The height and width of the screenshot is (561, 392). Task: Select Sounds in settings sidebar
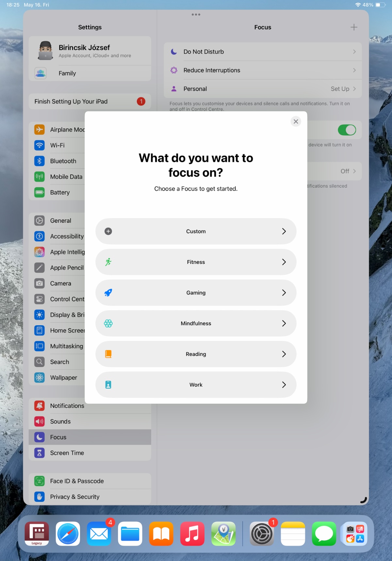[x=60, y=421]
